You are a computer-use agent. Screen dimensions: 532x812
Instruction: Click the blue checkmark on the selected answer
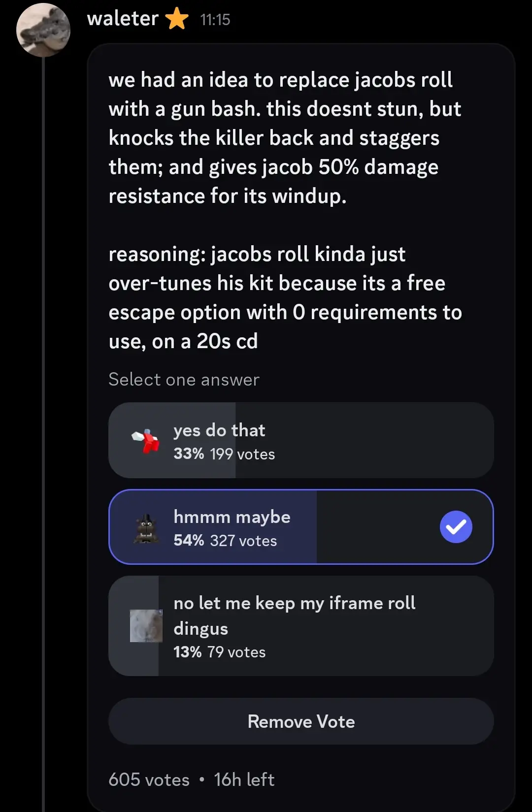(x=456, y=526)
